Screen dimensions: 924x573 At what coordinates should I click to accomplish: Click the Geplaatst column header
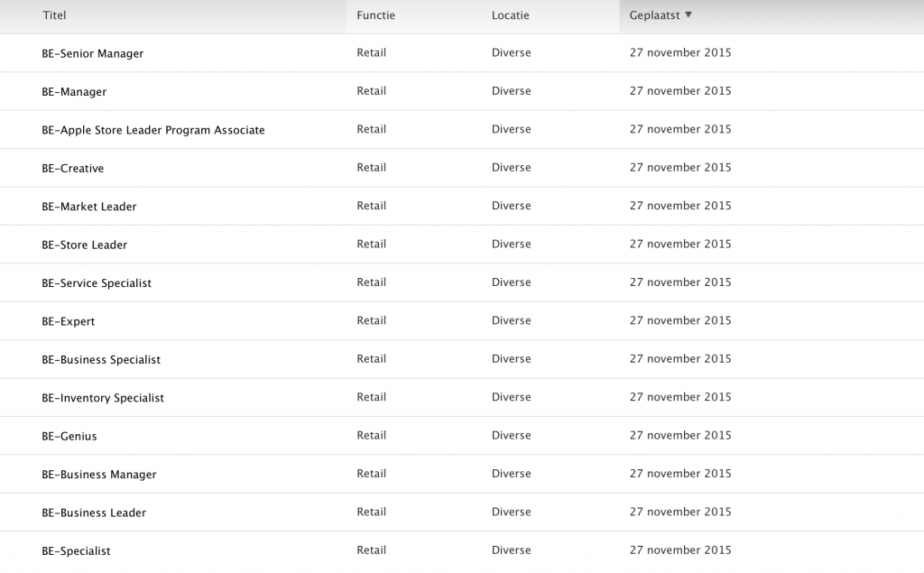pos(655,15)
